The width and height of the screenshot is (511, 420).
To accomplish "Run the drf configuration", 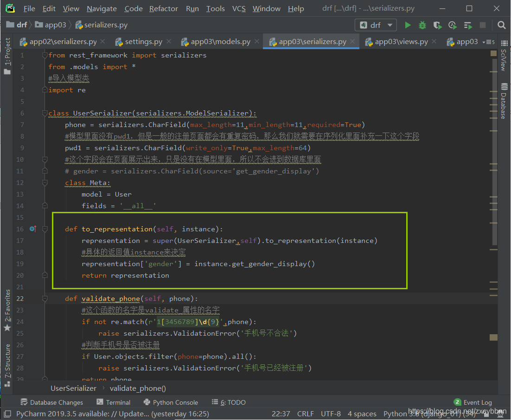I will pyautogui.click(x=408, y=25).
